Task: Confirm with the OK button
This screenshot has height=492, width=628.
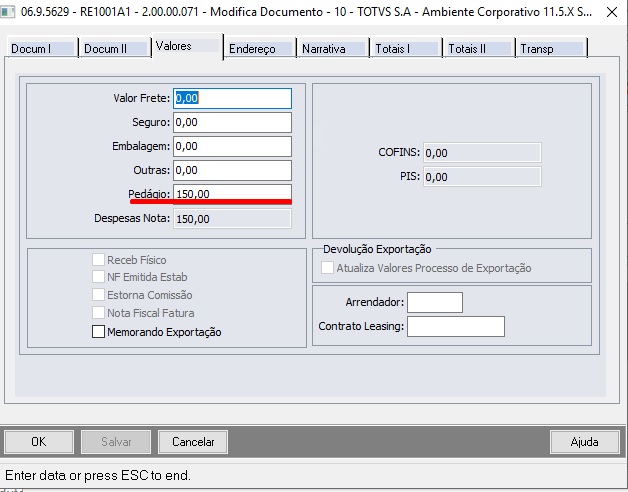Action: click(x=39, y=442)
